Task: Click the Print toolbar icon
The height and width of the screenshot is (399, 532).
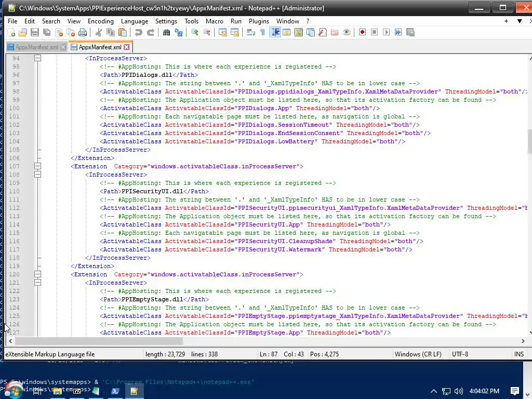Action: click(x=83, y=32)
